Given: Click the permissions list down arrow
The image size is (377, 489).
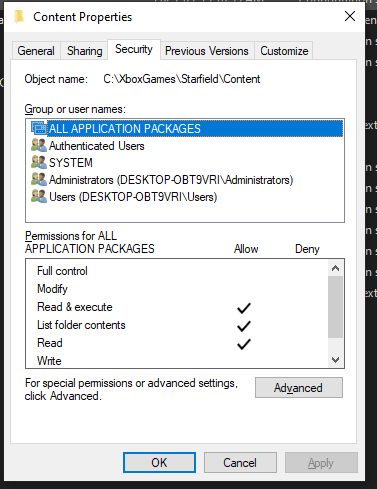Looking at the screenshot, I should point(336,360).
